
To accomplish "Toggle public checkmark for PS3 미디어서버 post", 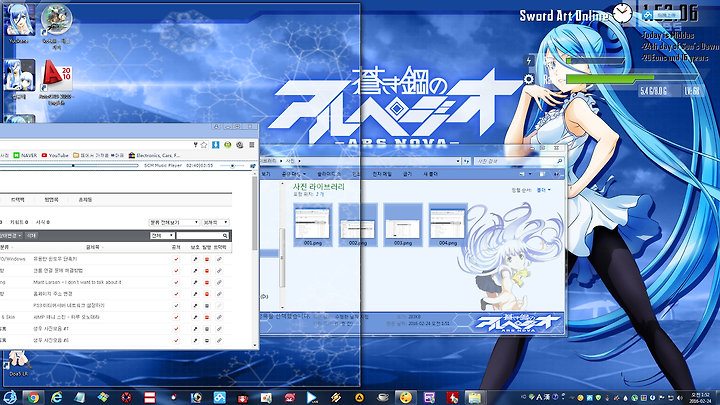I will (x=176, y=306).
